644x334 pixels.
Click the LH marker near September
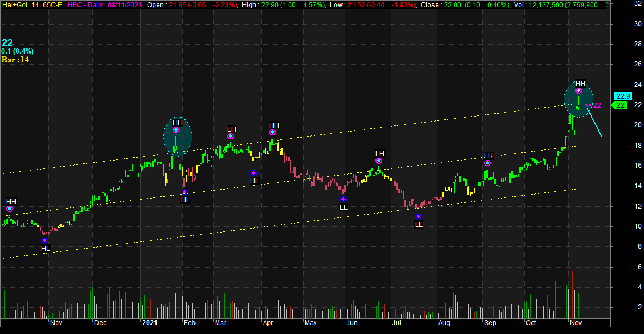[487, 163]
